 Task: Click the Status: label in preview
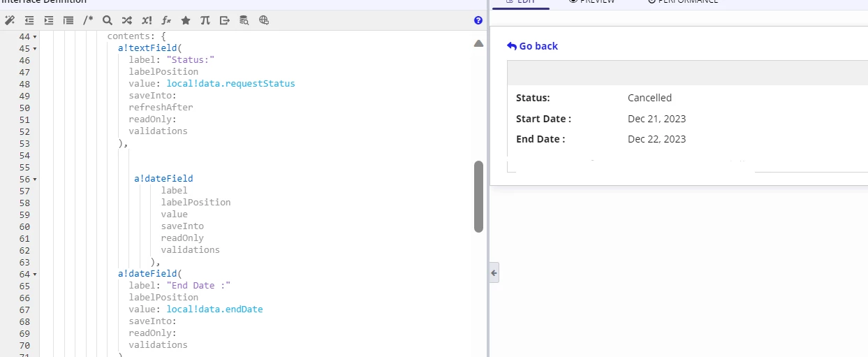pos(533,98)
